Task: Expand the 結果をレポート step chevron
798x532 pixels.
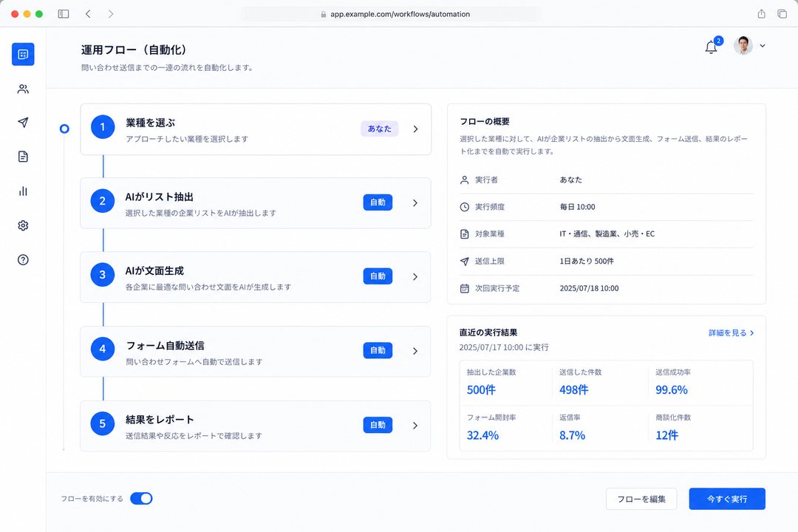Action: 415,425
